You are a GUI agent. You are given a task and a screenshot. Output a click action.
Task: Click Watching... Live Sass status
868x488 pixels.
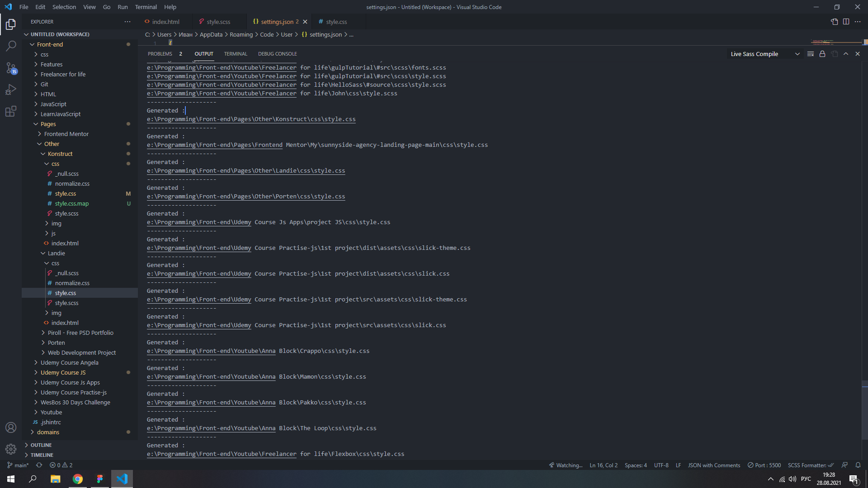pos(566,465)
